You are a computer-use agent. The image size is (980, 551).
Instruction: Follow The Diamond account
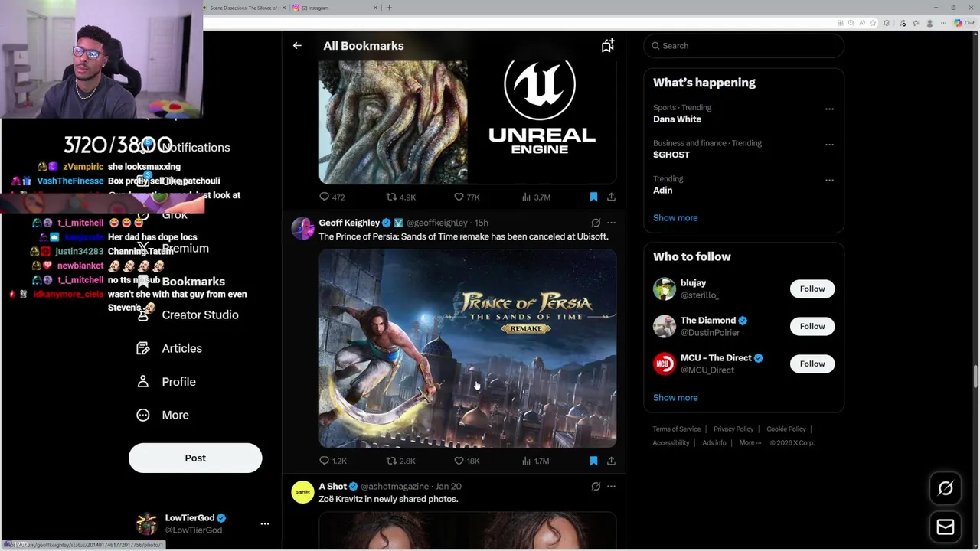(812, 326)
